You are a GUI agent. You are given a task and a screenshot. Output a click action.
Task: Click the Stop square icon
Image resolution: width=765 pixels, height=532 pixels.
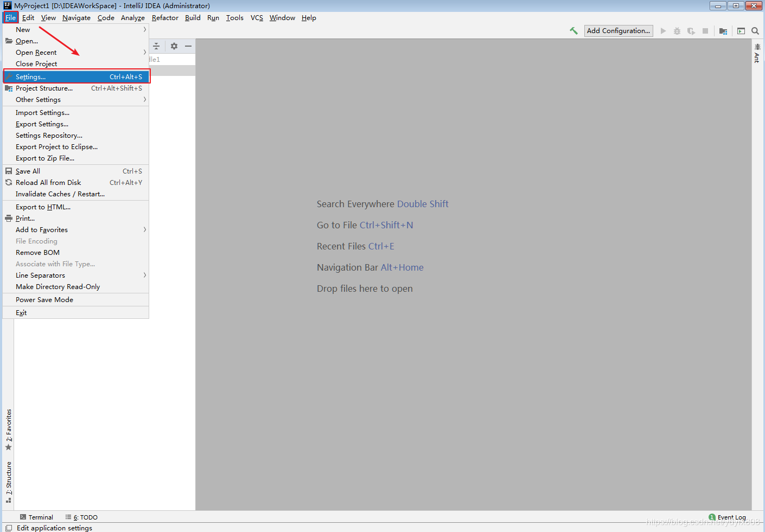705,31
